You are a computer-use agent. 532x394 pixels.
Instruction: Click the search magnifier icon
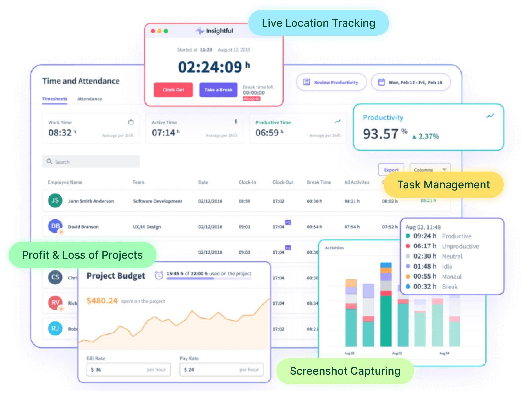(x=49, y=161)
